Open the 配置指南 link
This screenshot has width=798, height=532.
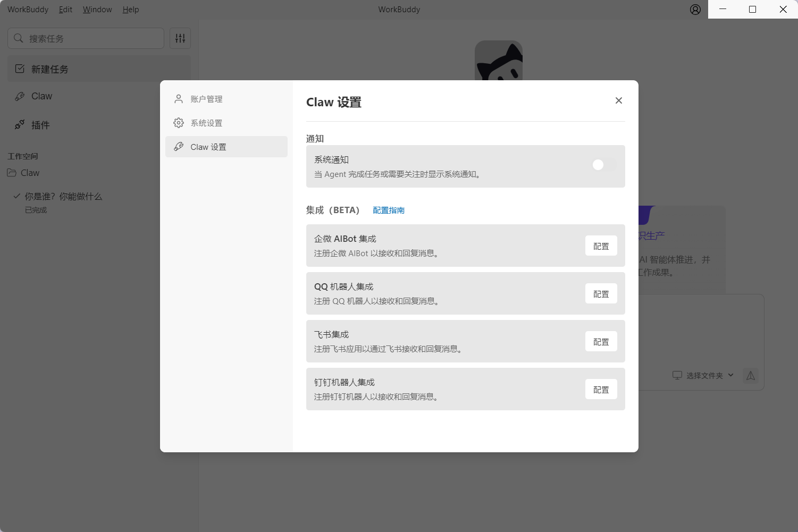coord(389,210)
